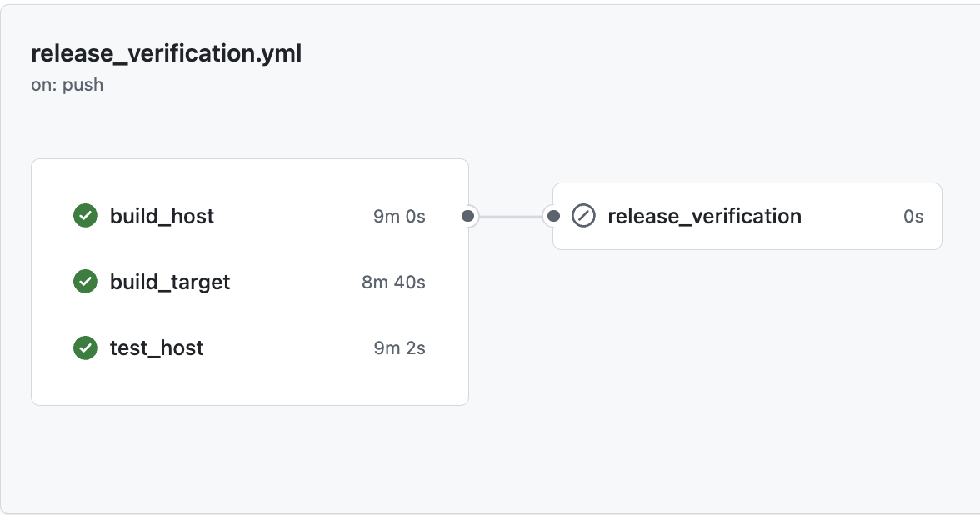Click the 9m 0s duration of build_host
The image size is (980, 515).
(x=398, y=216)
